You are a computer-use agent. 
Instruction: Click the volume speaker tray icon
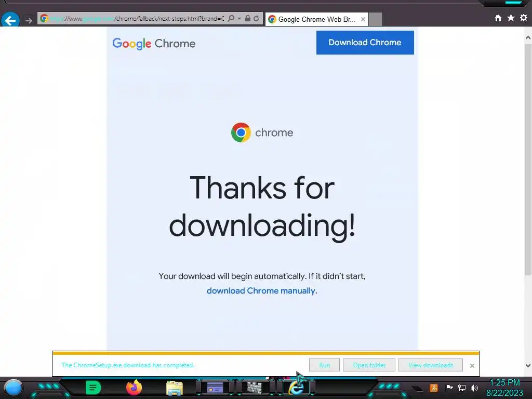point(474,388)
